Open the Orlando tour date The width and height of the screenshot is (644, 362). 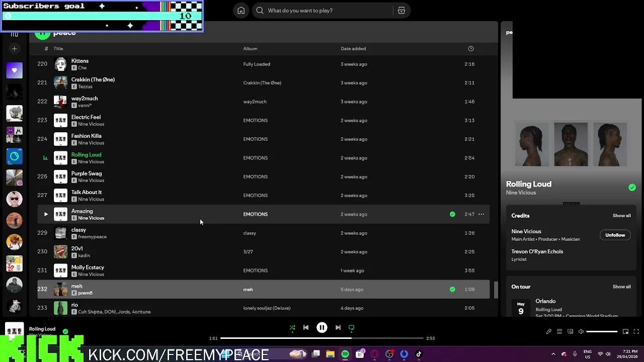tap(571, 308)
